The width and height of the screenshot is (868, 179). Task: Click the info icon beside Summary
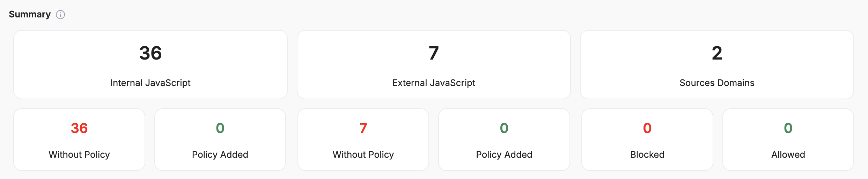point(60,15)
